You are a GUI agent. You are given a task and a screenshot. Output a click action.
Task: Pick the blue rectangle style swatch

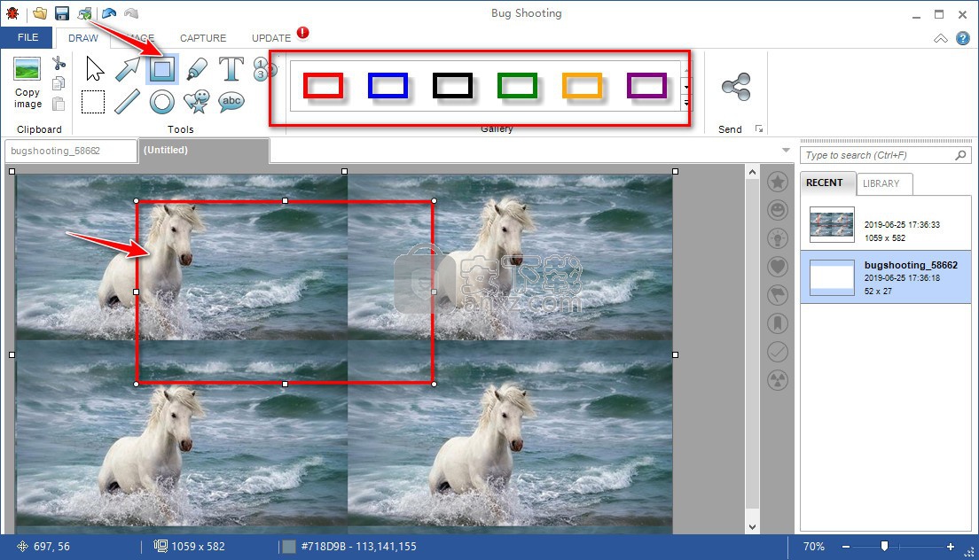point(388,85)
